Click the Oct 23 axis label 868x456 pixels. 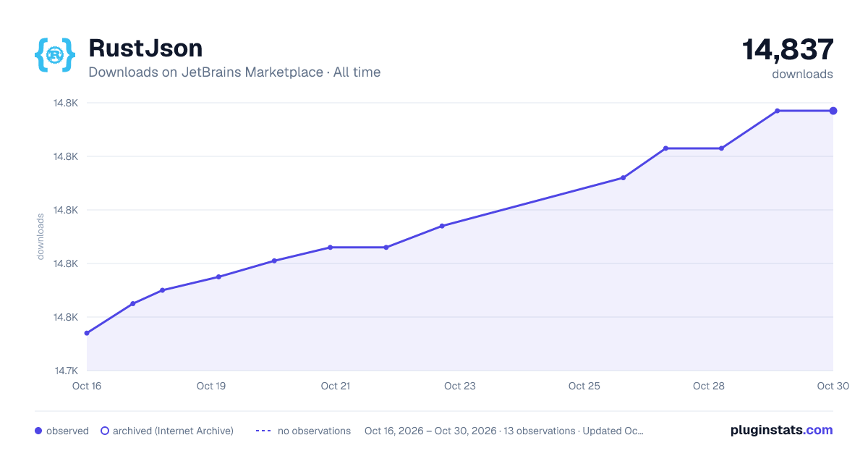pos(460,386)
